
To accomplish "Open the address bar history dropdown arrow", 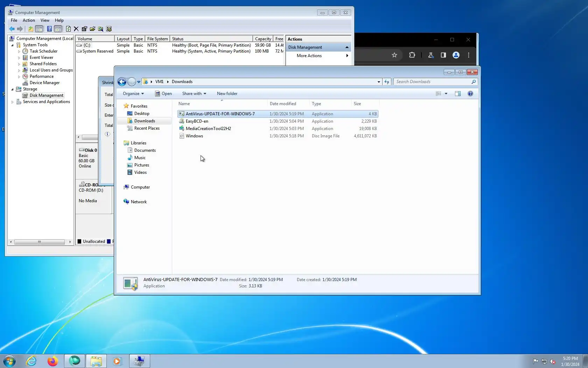I will point(379,82).
